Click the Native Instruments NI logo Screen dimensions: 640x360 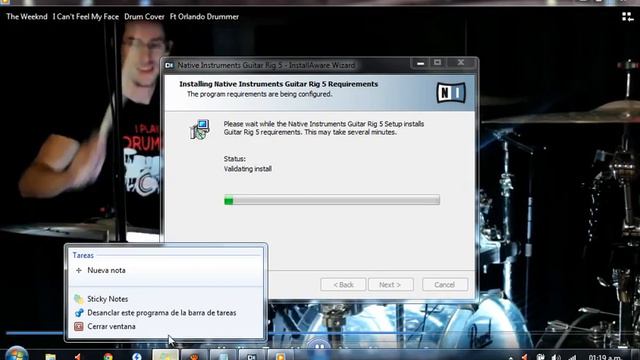451,93
